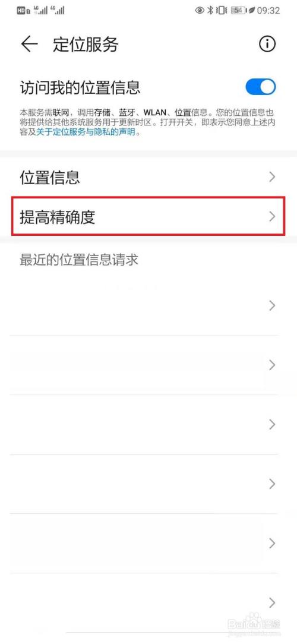Viewport: 297px width, 644px height.
Task: Tap the leaf power saving icon
Action: click(251, 10)
